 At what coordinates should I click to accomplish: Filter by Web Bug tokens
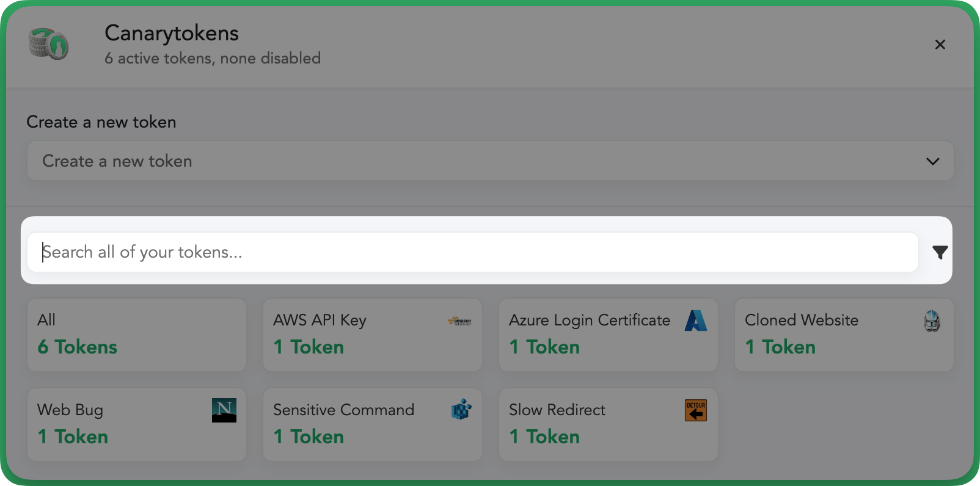(x=137, y=424)
